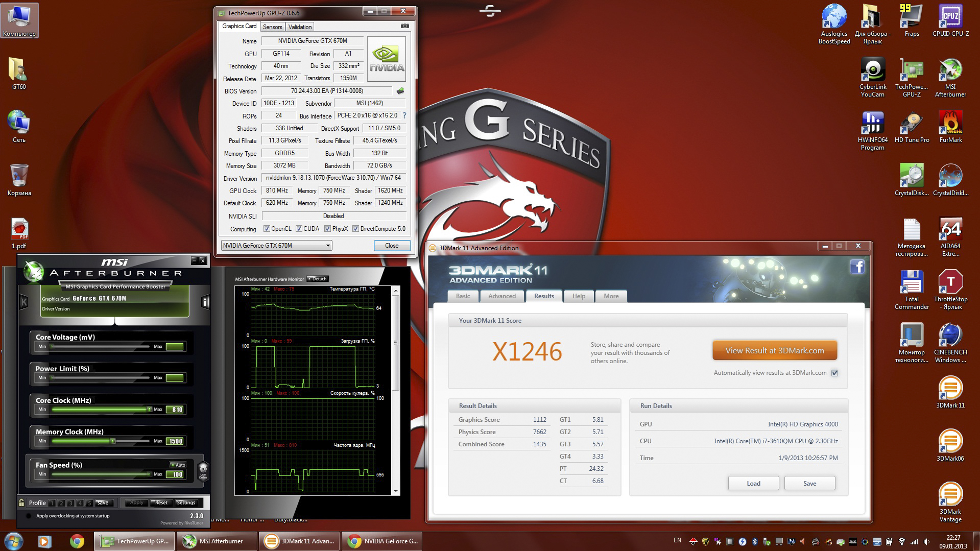Launch ThrottleStop shortcut

coord(950,290)
